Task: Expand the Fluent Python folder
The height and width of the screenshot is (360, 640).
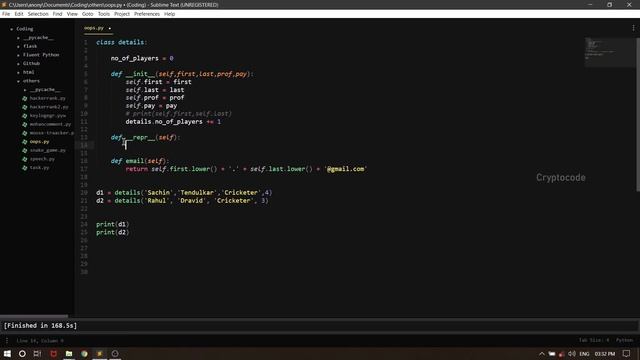Action: pos(18,55)
